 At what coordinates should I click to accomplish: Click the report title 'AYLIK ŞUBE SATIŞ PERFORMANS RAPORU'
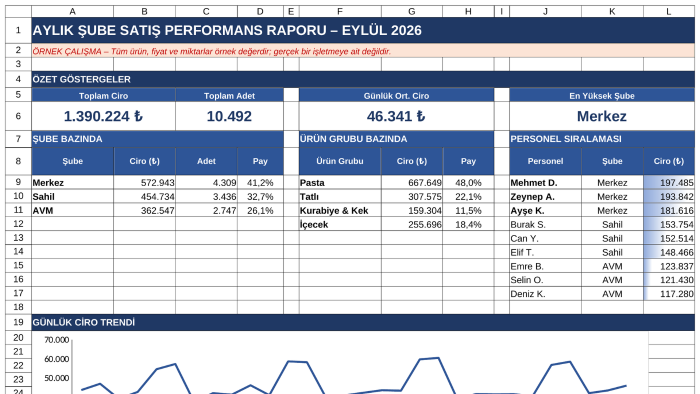point(227,30)
